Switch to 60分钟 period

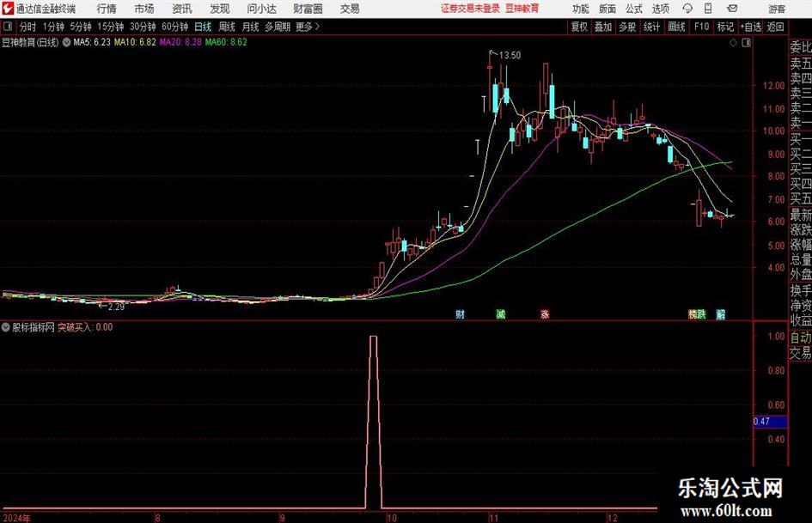[175, 27]
